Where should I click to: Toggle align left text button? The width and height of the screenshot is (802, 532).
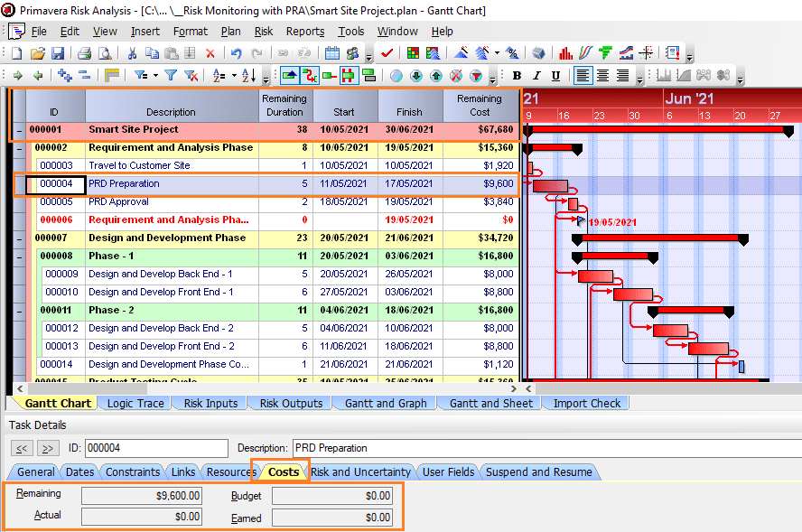(x=583, y=76)
